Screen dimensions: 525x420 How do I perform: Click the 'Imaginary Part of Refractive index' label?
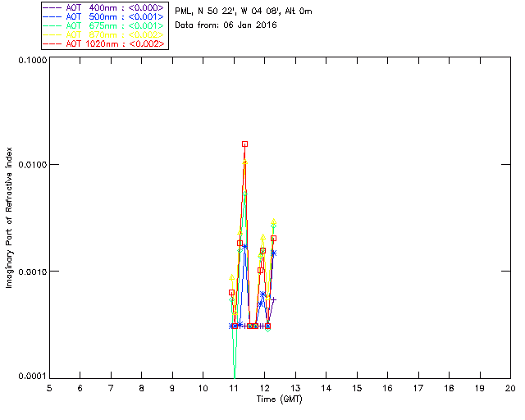9,217
